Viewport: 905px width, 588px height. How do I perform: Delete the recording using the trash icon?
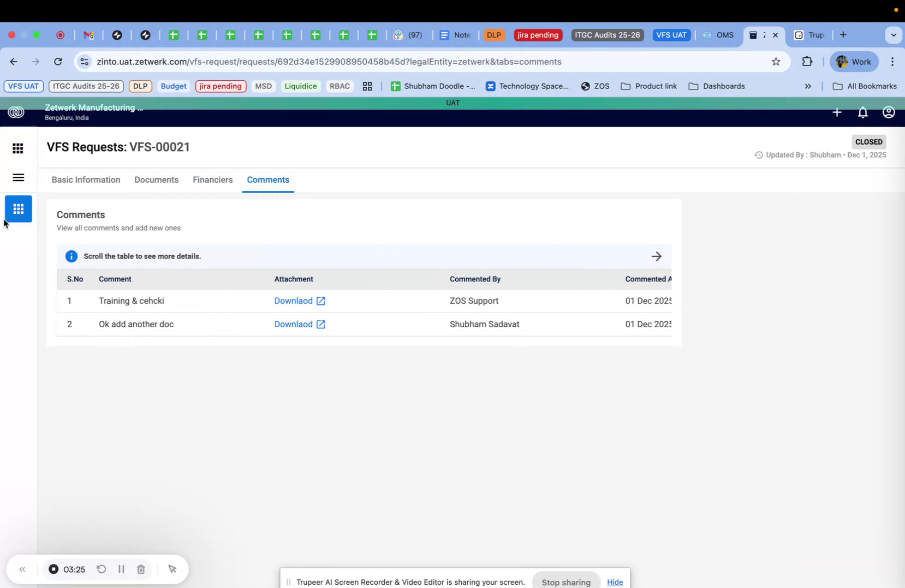(x=141, y=569)
